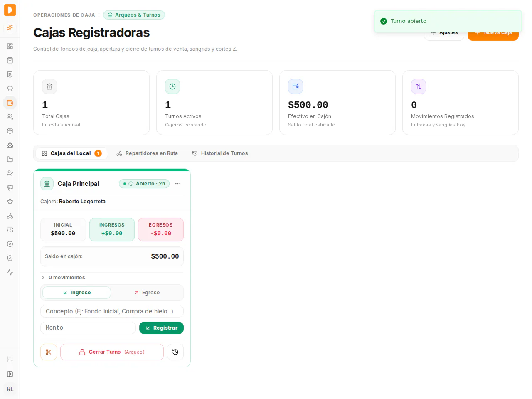Open the Historial de Turnos tab

tap(220, 153)
